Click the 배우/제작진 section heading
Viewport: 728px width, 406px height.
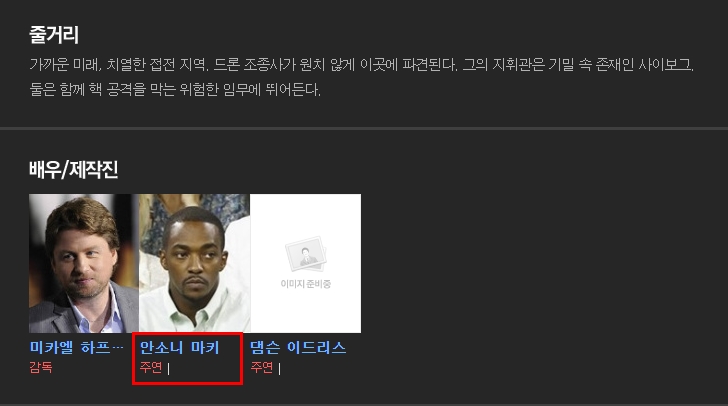coord(73,169)
